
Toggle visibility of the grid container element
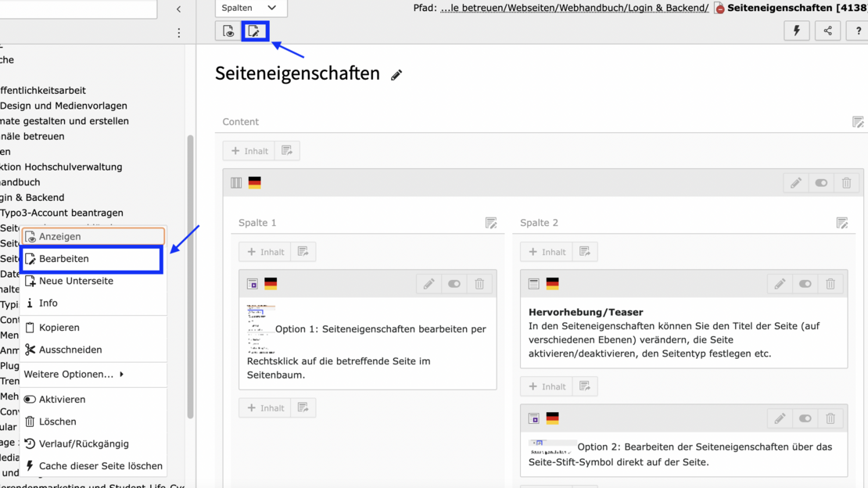[x=821, y=183]
